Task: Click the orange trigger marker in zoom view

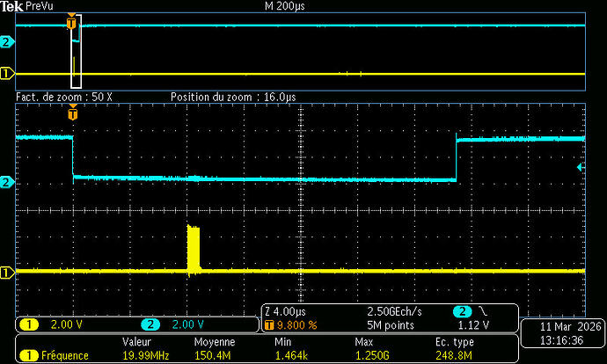Action: [72, 113]
